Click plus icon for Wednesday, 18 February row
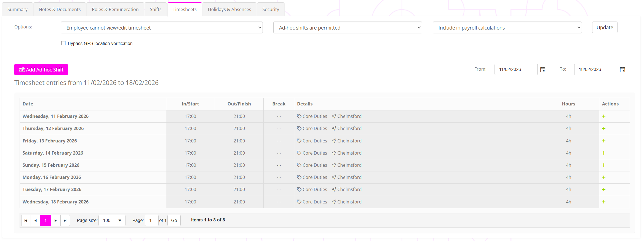 click(603, 202)
